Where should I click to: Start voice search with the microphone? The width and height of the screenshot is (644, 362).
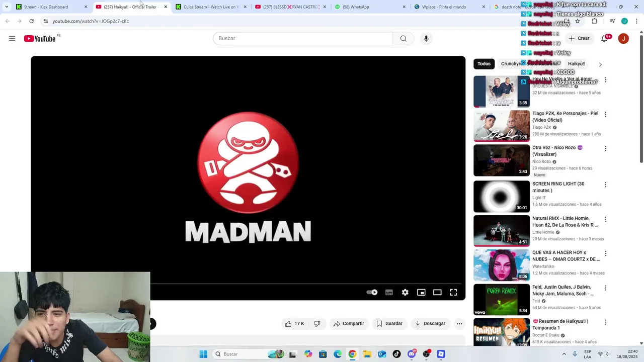click(426, 39)
